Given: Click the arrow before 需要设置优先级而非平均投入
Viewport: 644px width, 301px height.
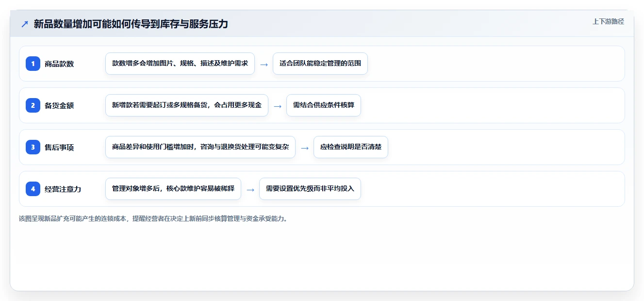Looking at the screenshot, I should coord(250,189).
